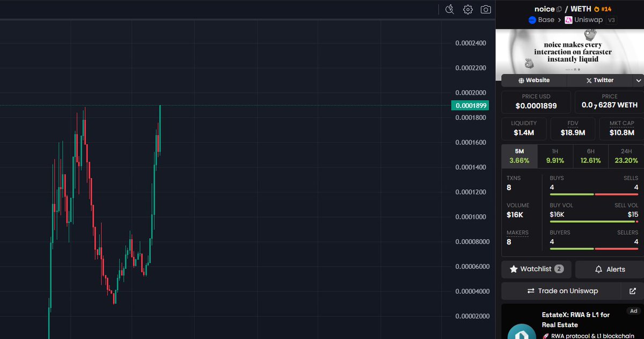Click the X logo beside Twitter

(x=589, y=80)
